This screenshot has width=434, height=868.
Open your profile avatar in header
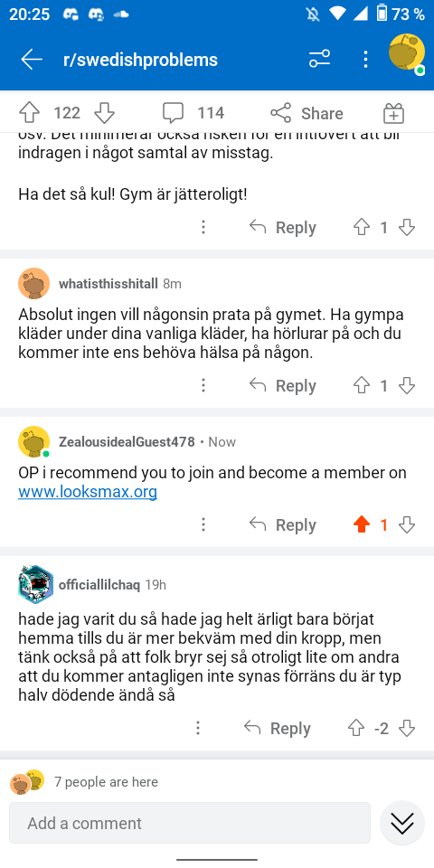coord(407,54)
